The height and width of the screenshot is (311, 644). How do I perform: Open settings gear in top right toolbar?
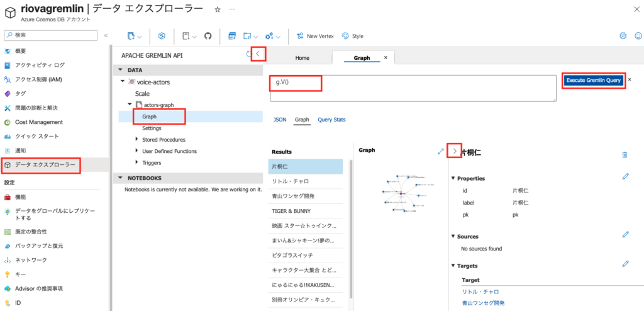[623, 36]
